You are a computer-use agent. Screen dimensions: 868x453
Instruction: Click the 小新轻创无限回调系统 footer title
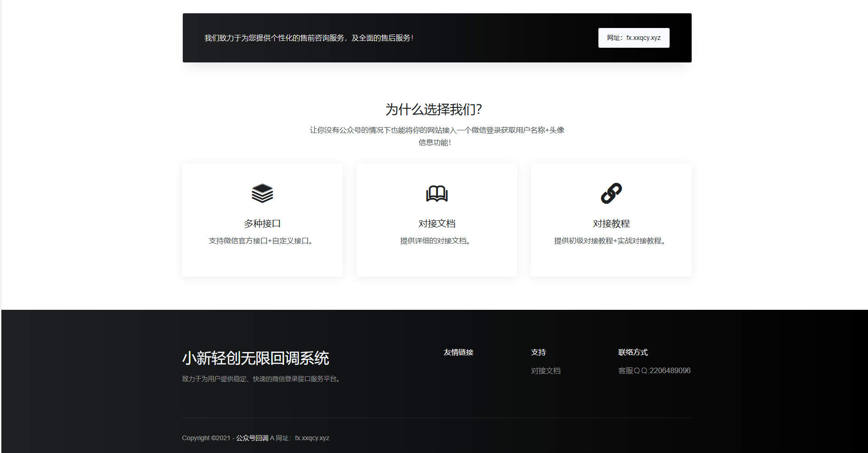click(x=255, y=358)
